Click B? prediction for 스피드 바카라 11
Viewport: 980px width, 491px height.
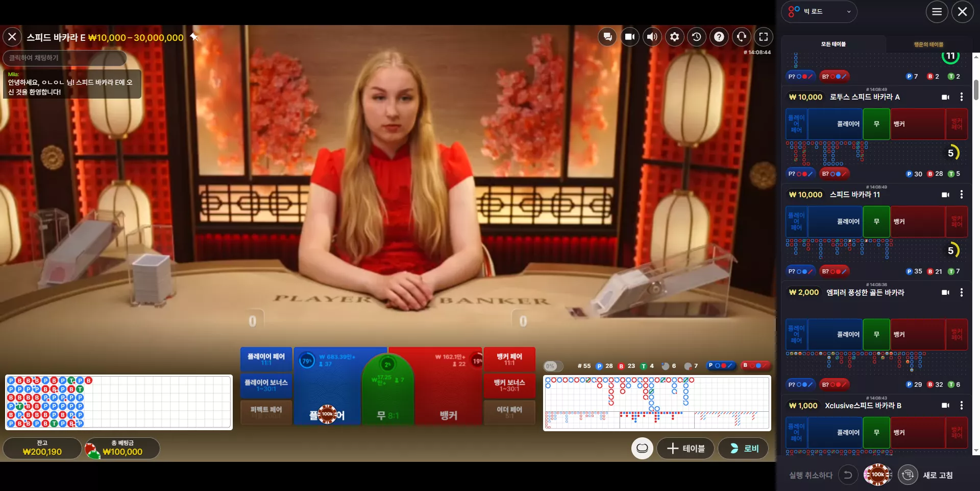click(x=835, y=271)
